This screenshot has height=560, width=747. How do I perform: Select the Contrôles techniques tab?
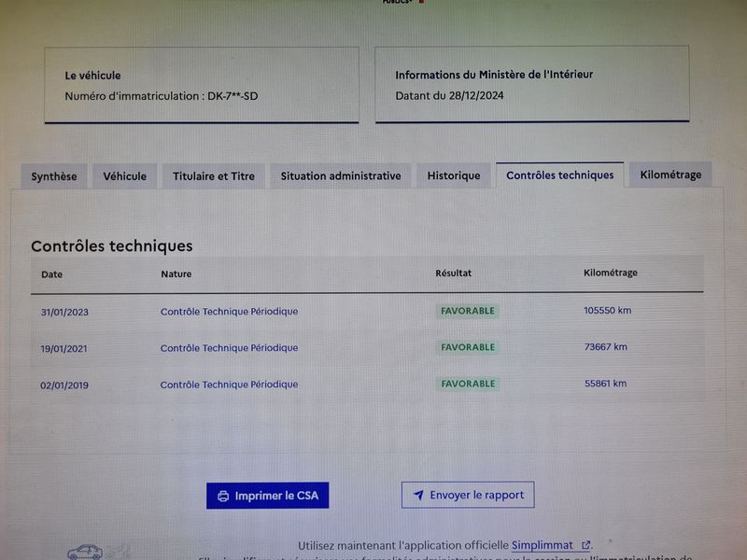click(559, 175)
